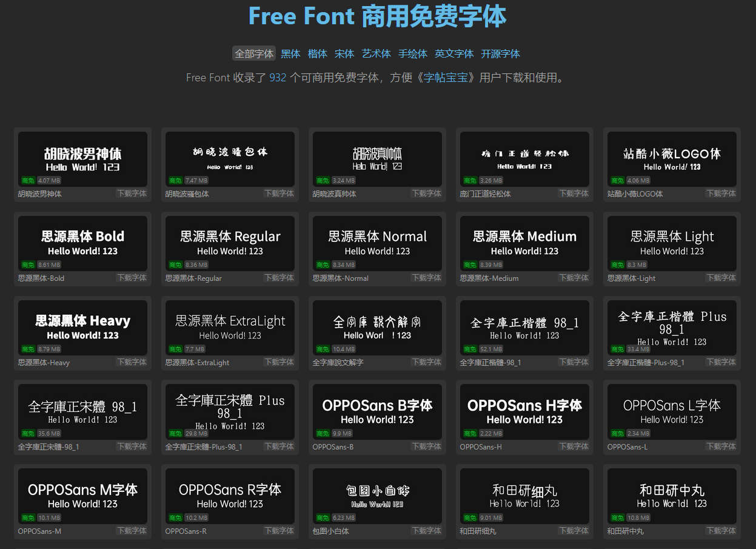Download the 站酷小薇LOGO体 font
The height and width of the screenshot is (549, 756).
[721, 194]
